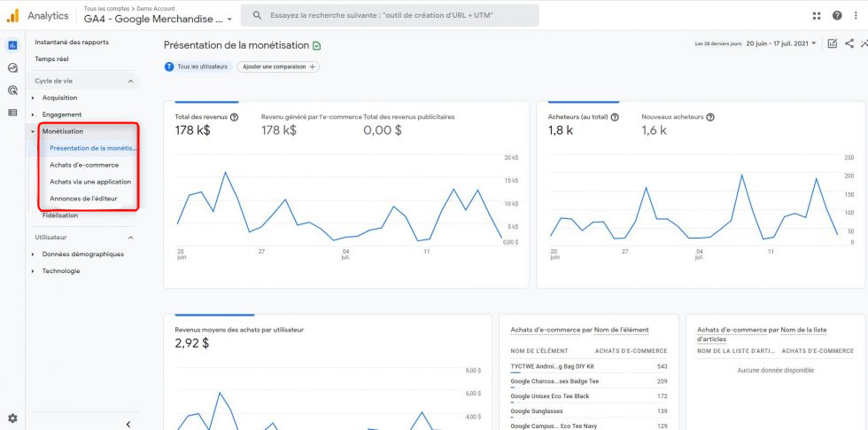Click the Google Charcoa...sex Badge Tee row
Image resolution: width=868 pixels, height=430 pixels.
point(588,382)
